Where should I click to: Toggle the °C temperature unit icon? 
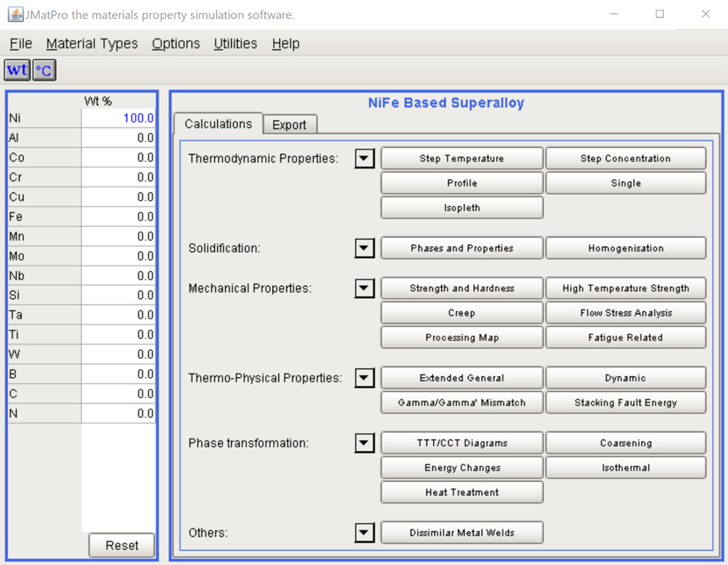[x=44, y=70]
